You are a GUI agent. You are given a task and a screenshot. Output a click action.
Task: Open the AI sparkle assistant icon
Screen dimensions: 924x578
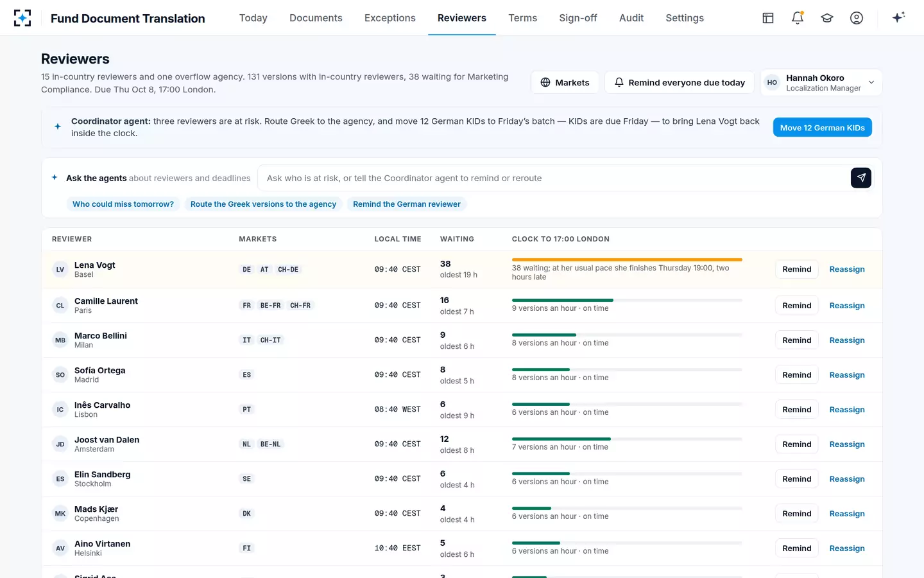pyautogui.click(x=898, y=17)
